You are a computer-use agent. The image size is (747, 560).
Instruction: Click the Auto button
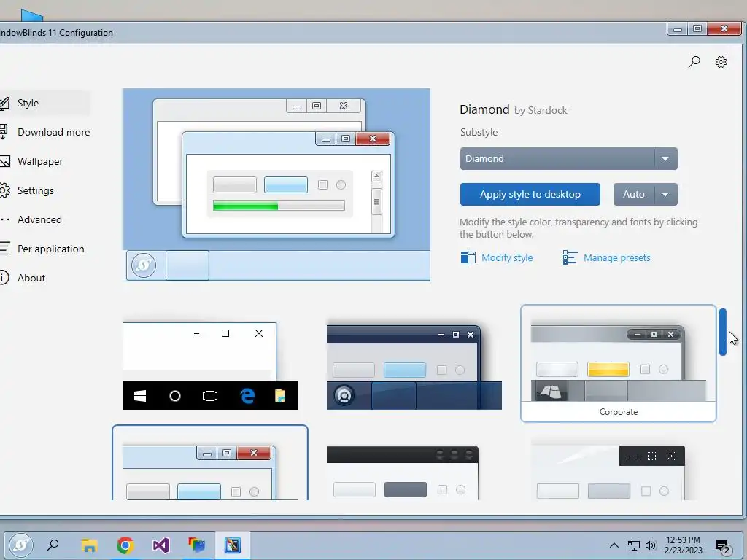coord(634,194)
